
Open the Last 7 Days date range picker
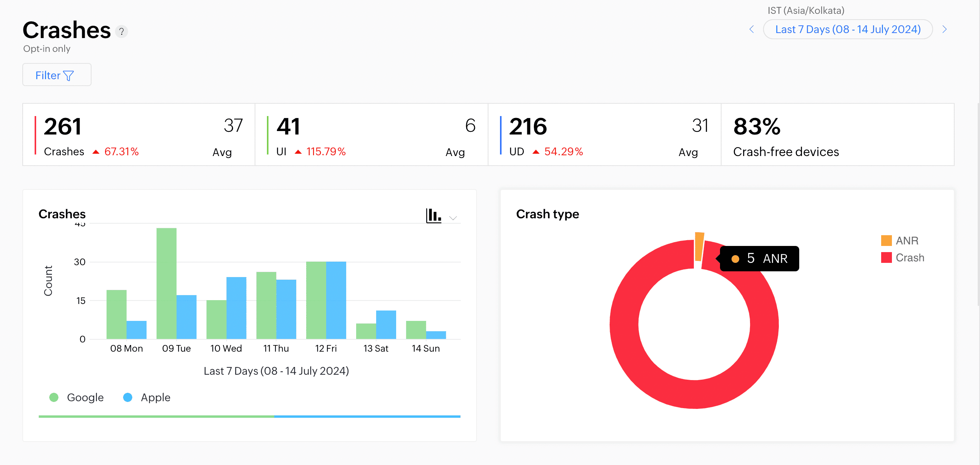pyautogui.click(x=848, y=29)
